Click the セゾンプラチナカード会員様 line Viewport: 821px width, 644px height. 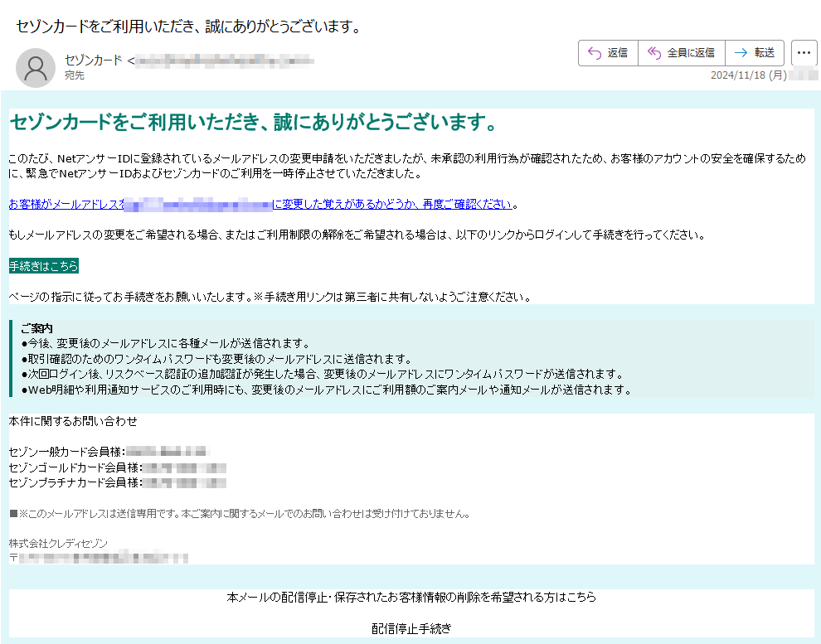click(x=117, y=483)
